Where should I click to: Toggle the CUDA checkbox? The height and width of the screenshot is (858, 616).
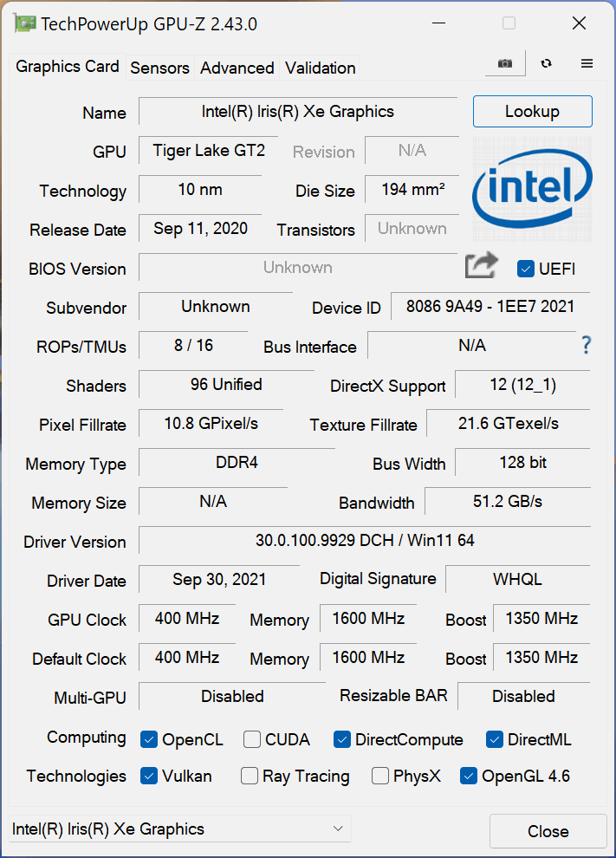point(251,739)
